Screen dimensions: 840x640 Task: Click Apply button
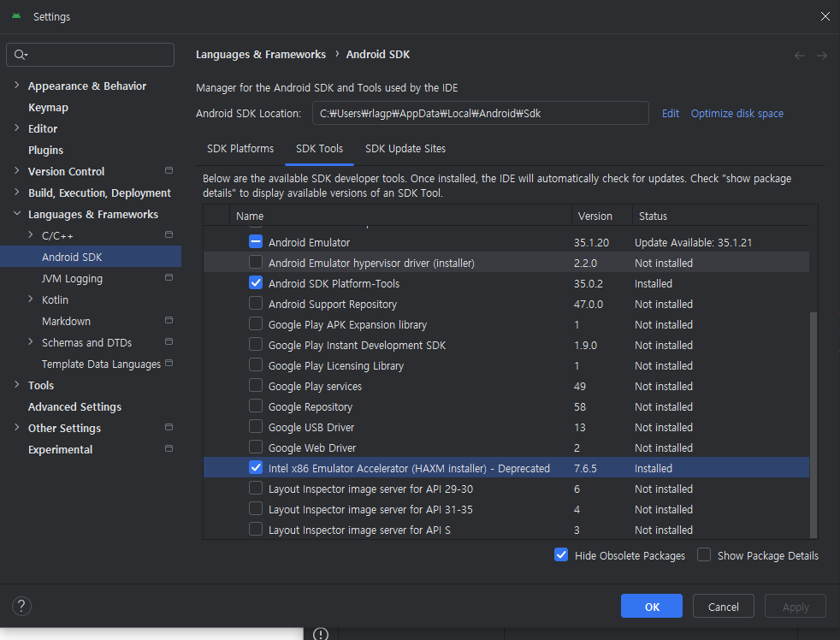pos(796,607)
